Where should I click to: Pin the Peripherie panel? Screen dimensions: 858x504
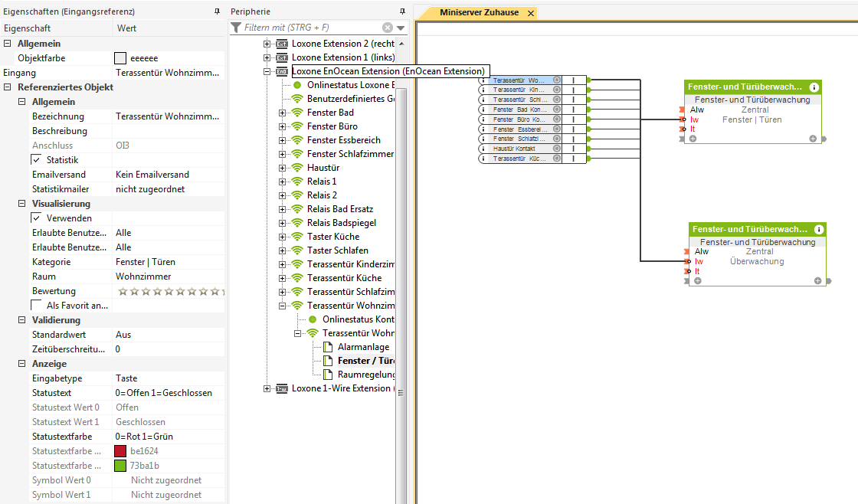point(403,11)
